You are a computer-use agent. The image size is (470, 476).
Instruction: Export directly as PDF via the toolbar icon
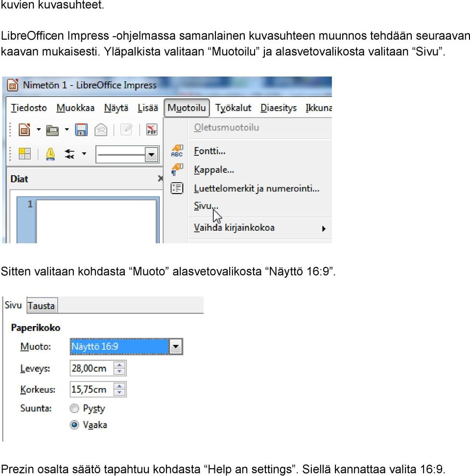(152, 130)
